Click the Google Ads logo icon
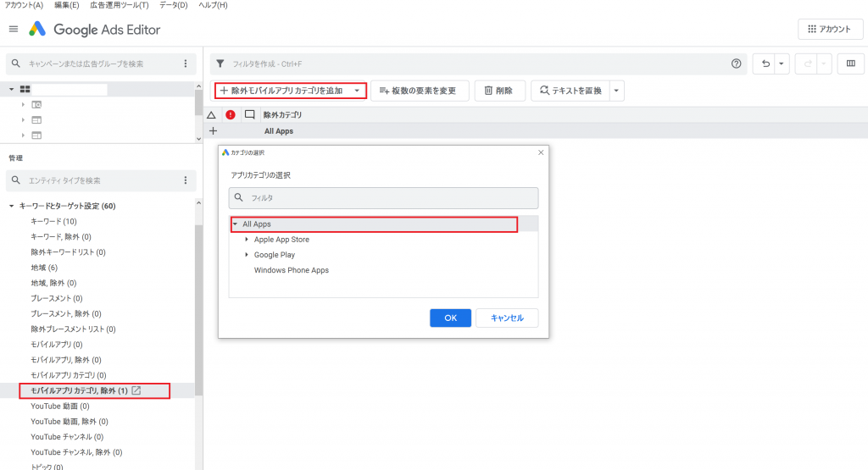The image size is (868, 470). click(x=37, y=30)
